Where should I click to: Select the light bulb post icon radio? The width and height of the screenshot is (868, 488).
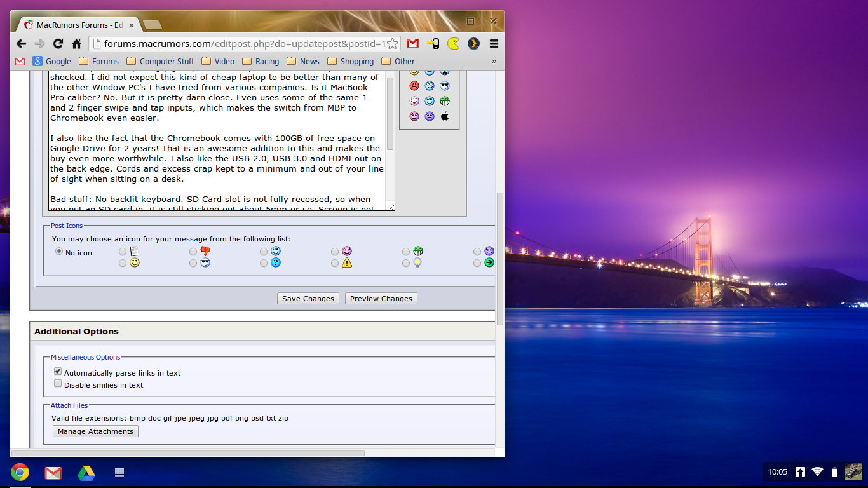tap(406, 263)
